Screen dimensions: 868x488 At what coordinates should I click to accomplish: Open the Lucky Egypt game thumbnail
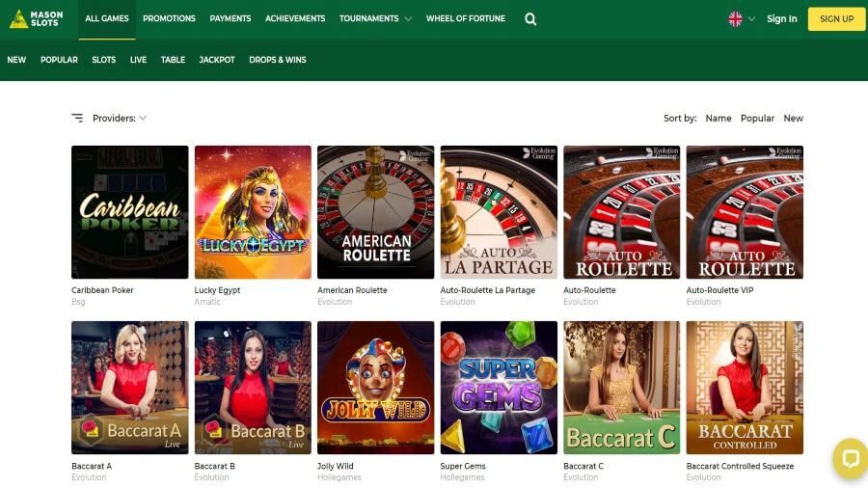pyautogui.click(x=253, y=212)
